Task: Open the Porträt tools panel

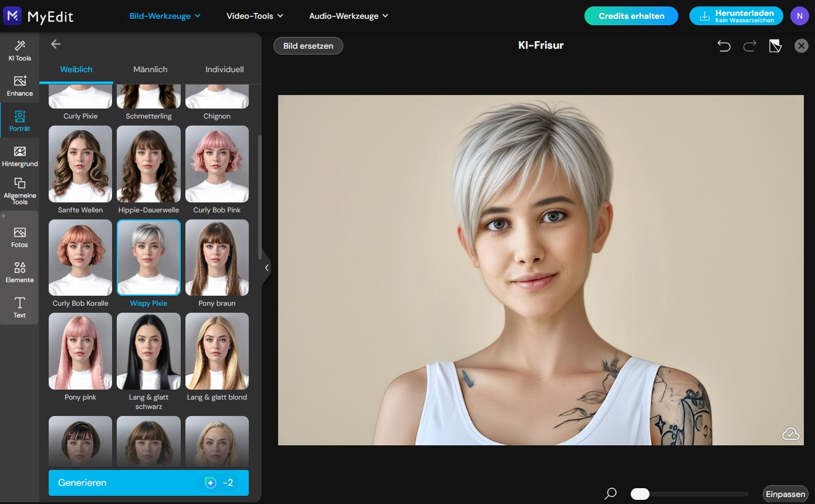Action: (x=19, y=121)
